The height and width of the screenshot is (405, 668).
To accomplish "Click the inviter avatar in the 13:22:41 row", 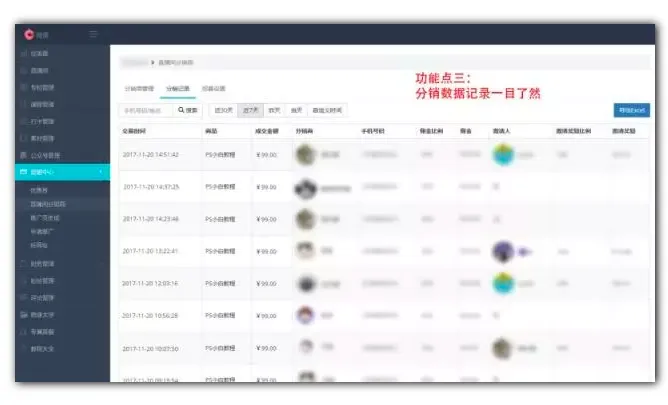I will point(503,251).
